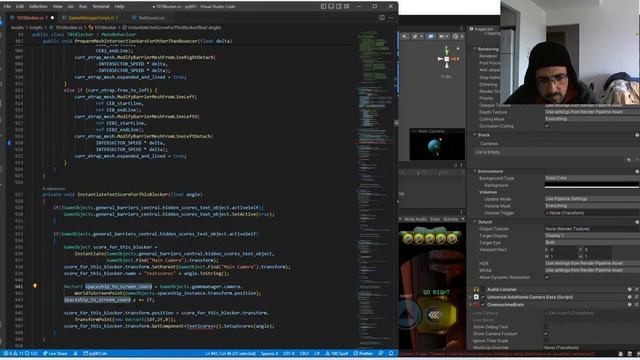
Task: Open the notifications bell in status bar
Action: pyautogui.click(x=391, y=353)
